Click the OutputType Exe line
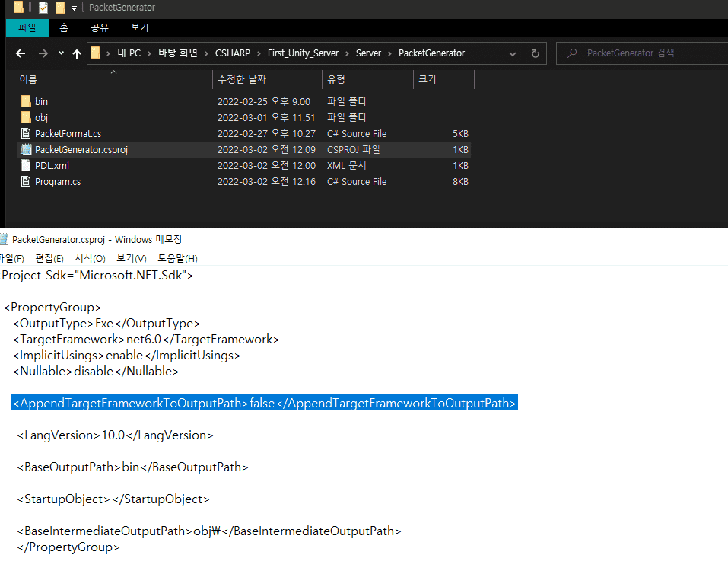728x571 pixels. (106, 324)
